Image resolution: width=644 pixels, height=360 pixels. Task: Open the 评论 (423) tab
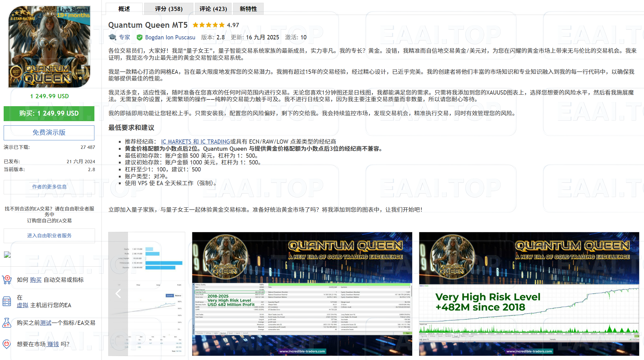pos(213,9)
